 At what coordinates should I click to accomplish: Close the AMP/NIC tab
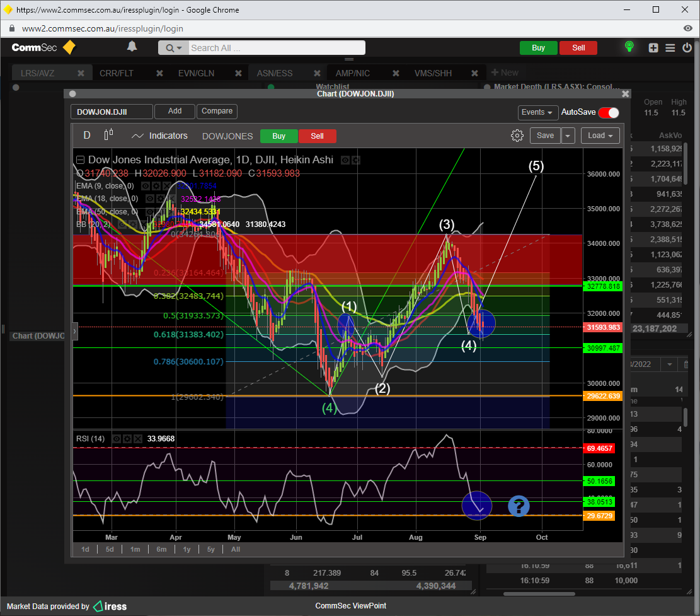coord(396,73)
